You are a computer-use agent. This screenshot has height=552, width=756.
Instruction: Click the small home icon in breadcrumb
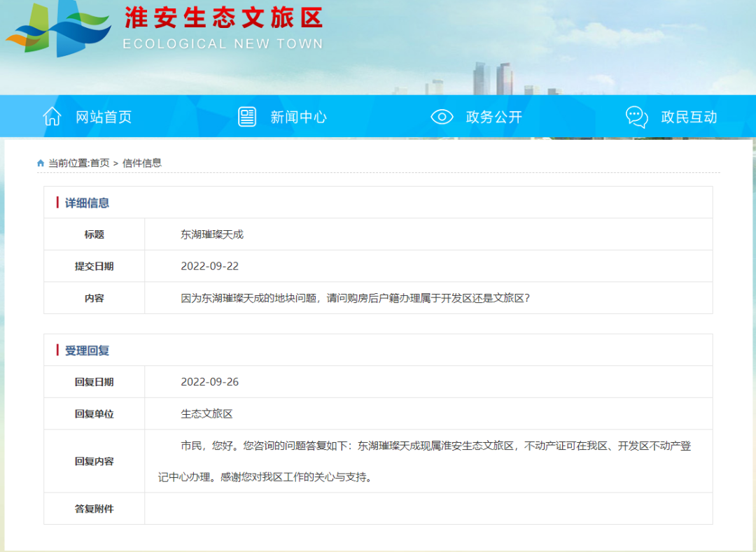(x=41, y=163)
